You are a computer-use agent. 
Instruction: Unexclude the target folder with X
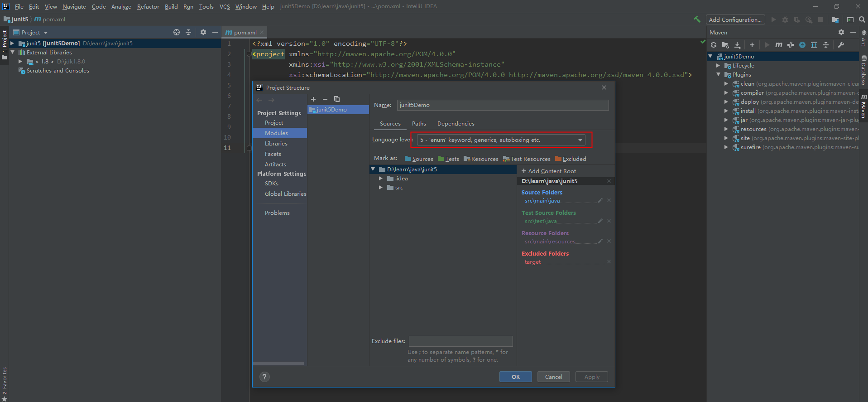click(609, 262)
